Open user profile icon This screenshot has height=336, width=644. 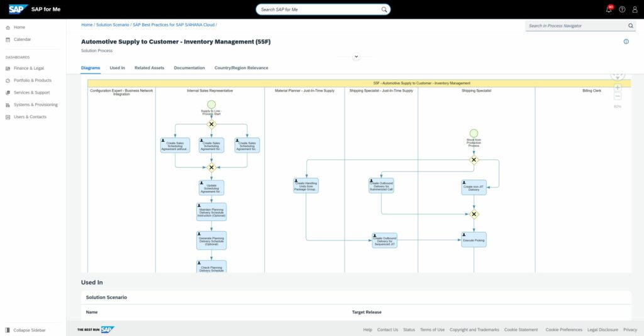pyautogui.click(x=635, y=9)
